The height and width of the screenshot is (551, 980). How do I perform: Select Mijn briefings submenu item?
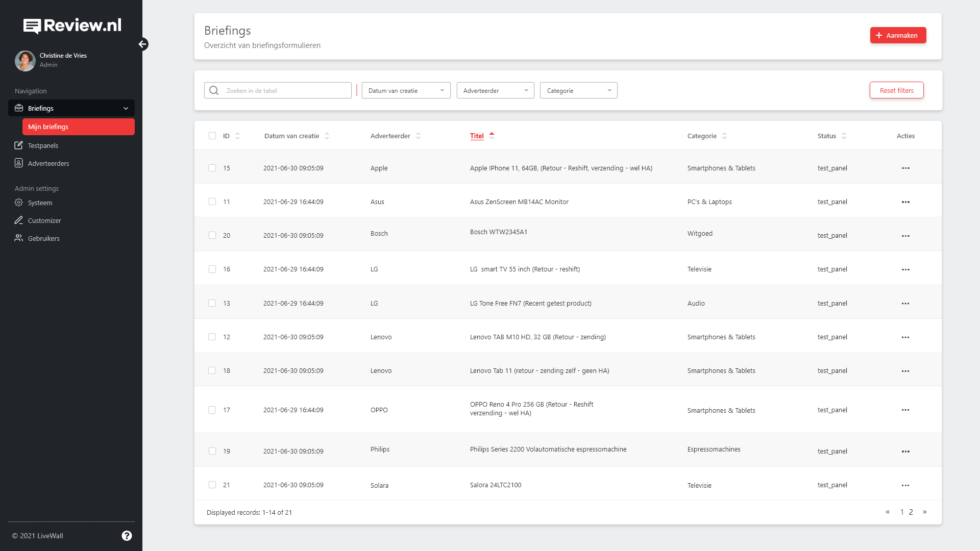[x=79, y=127]
